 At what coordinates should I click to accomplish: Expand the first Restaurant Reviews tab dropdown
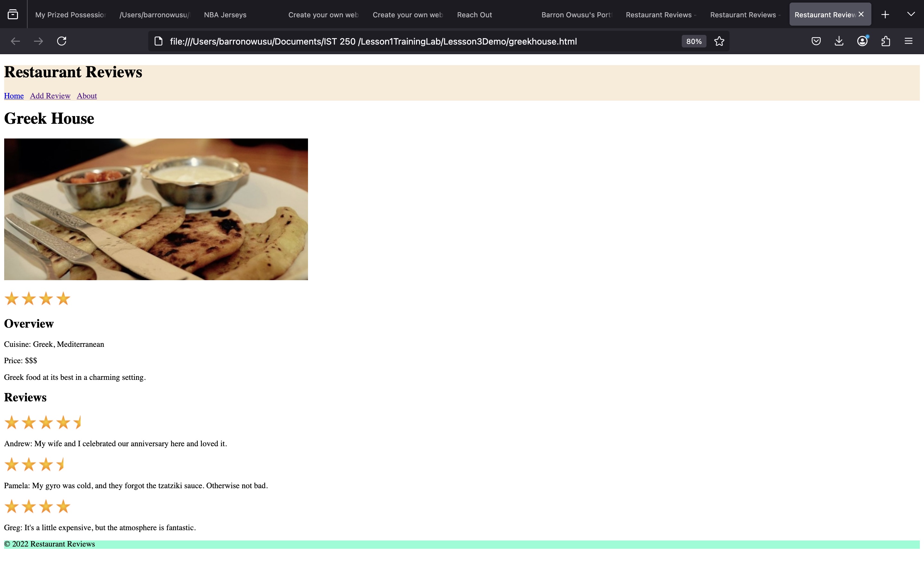tap(661, 14)
